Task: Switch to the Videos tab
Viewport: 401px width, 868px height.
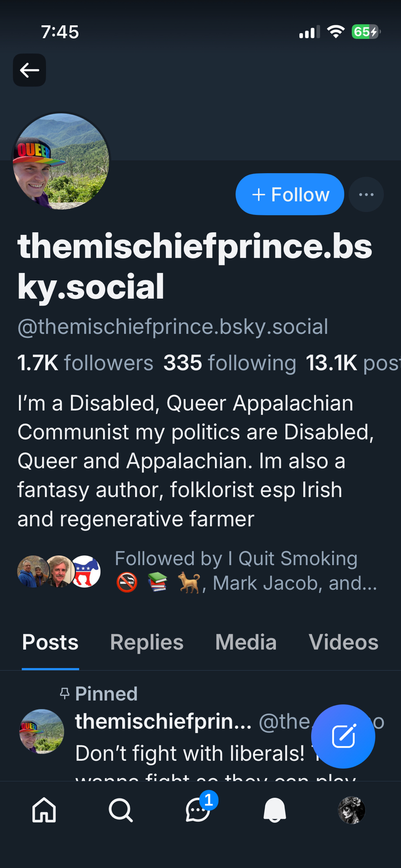Action: click(343, 642)
